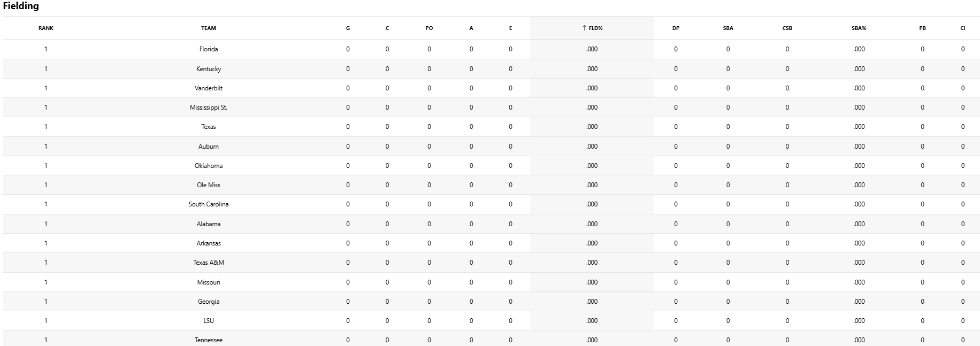
Task: Sort by the CI column header
Action: pos(962,28)
